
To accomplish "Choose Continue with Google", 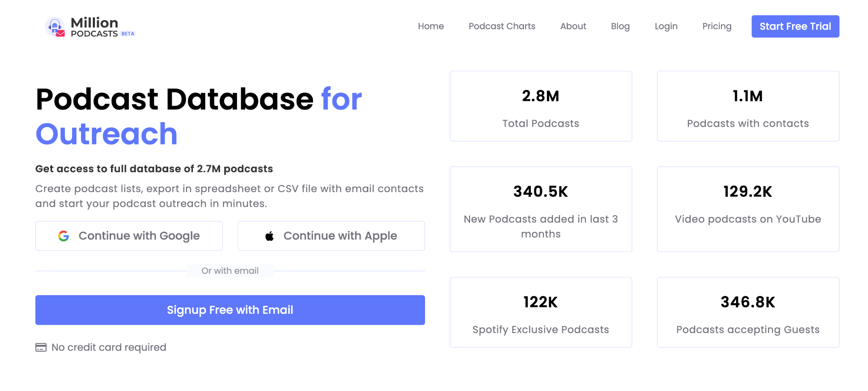I will pos(129,236).
